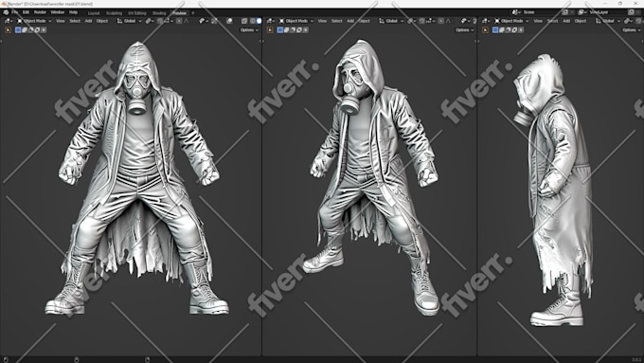Select the Preview workspace tab
This screenshot has width=644, height=363.
click(179, 13)
